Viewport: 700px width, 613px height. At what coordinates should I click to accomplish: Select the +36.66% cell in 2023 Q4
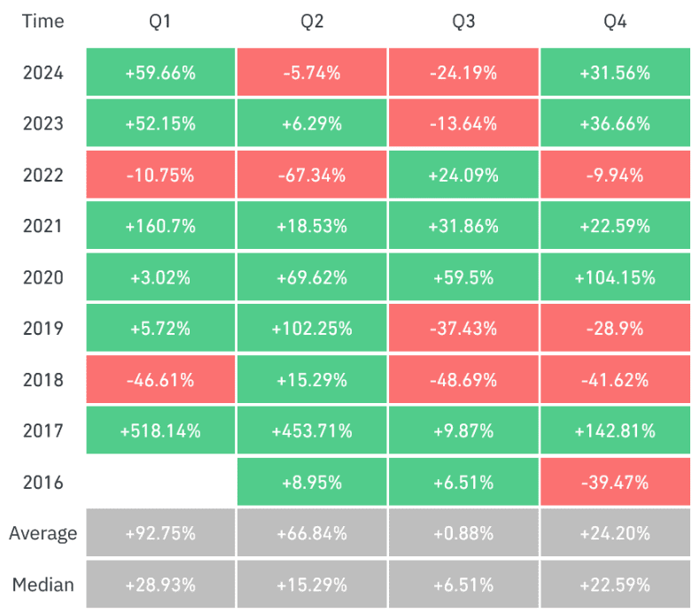[x=615, y=124]
